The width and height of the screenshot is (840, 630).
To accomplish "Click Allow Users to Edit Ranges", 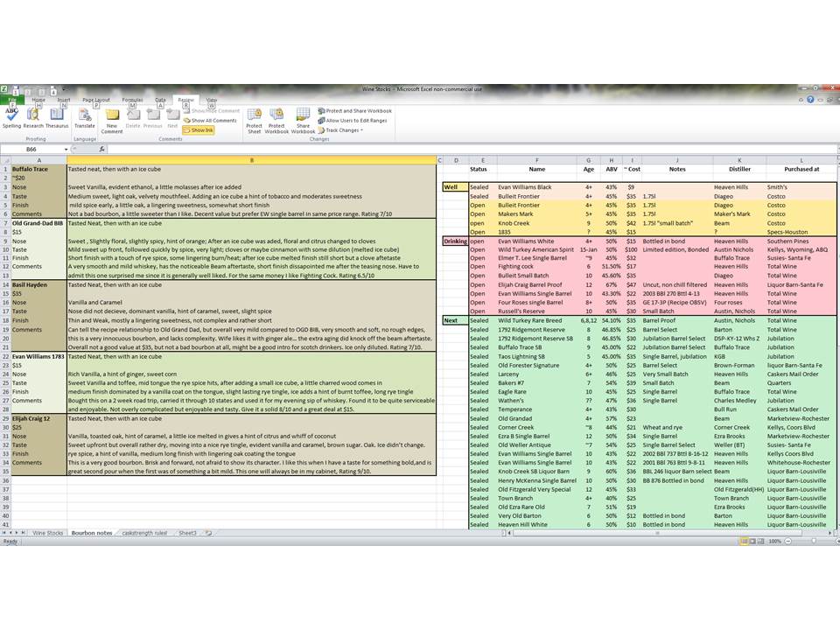I will pyautogui.click(x=353, y=121).
